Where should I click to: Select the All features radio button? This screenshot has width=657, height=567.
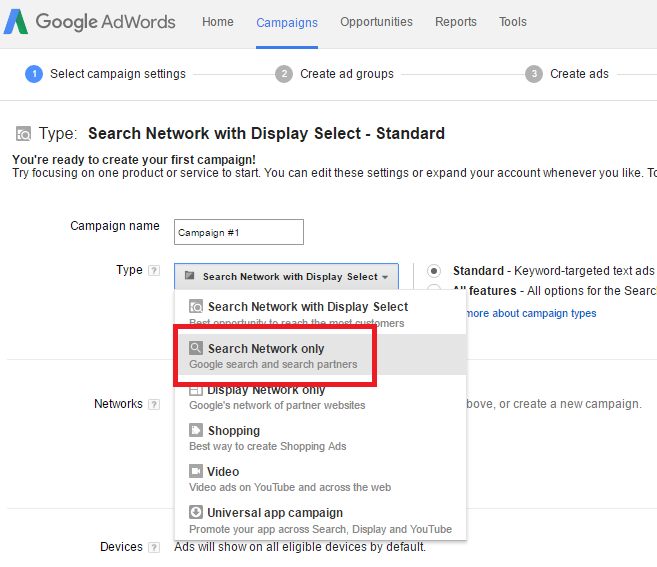(x=434, y=287)
